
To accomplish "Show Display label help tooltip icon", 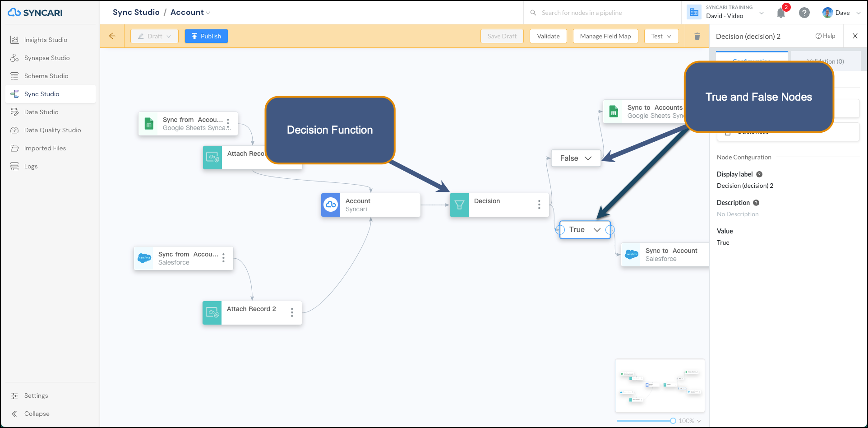I will click(x=759, y=174).
